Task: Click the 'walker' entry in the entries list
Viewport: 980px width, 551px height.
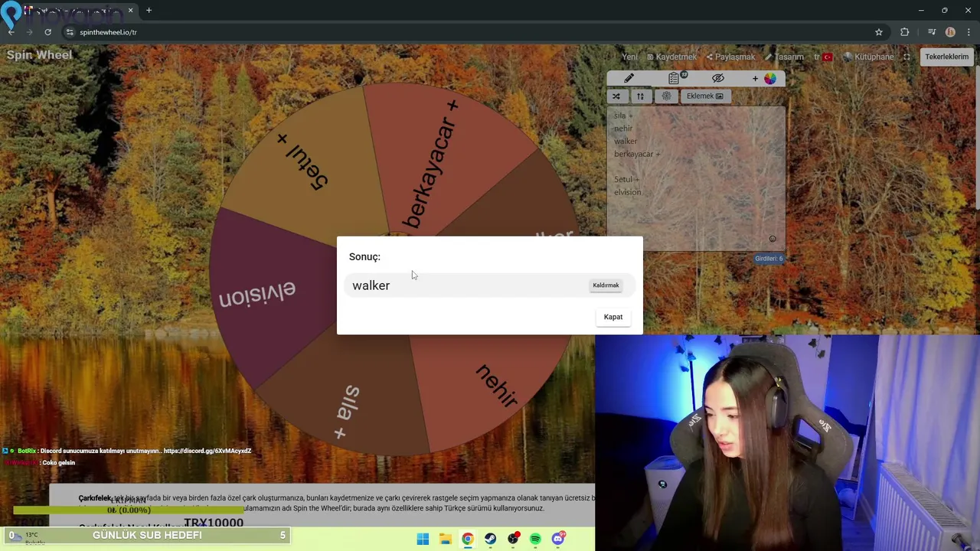Action: pos(625,142)
